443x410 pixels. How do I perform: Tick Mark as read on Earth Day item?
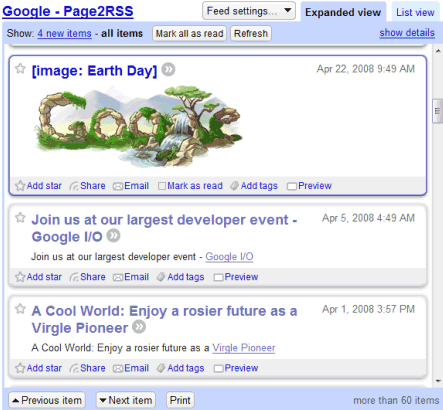[x=162, y=186]
